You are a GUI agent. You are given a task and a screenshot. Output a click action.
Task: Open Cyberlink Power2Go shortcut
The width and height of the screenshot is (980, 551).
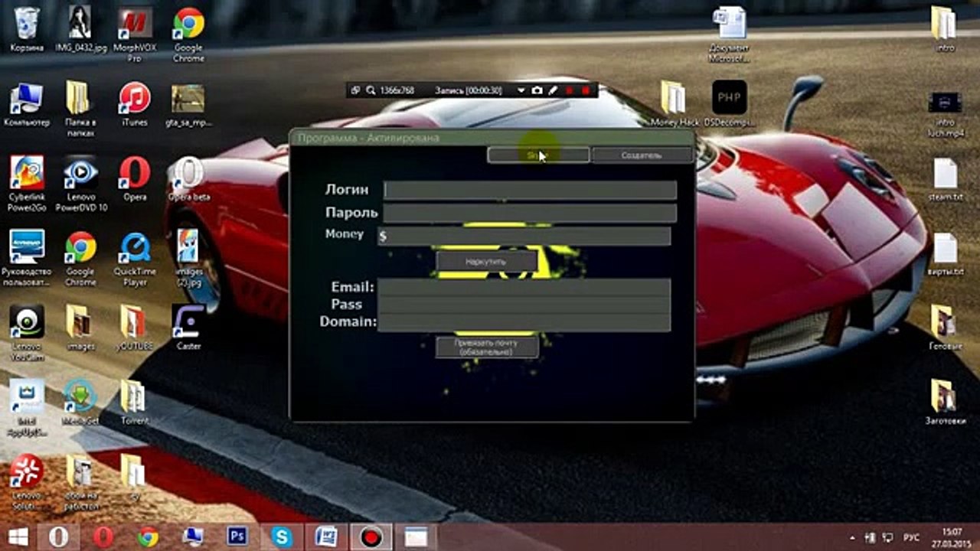click(x=27, y=184)
